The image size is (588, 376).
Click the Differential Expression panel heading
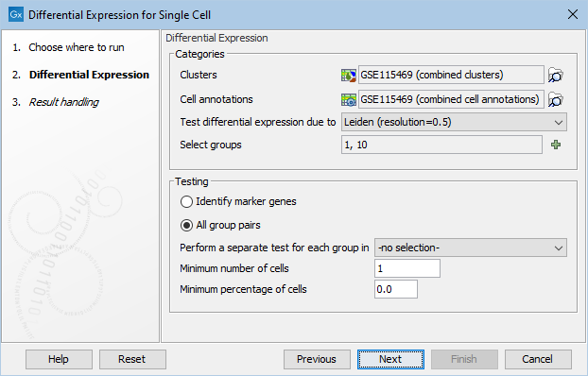[x=216, y=38]
